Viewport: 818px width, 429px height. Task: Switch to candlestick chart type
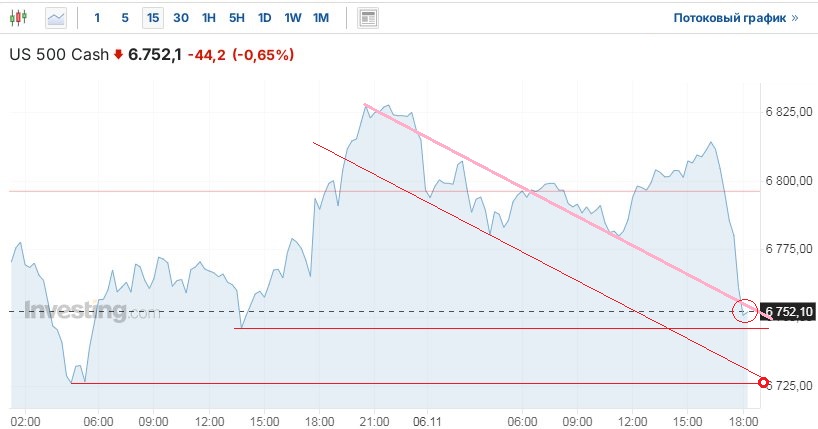22,18
